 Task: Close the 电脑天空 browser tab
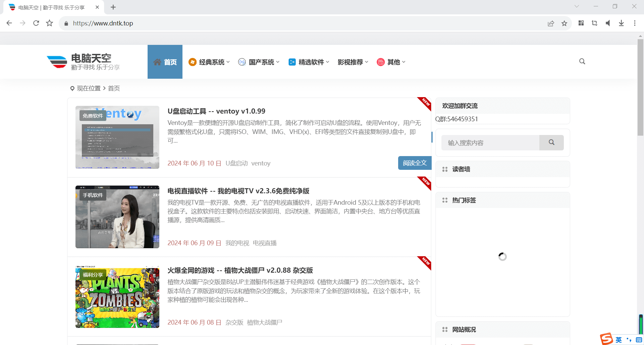click(97, 7)
